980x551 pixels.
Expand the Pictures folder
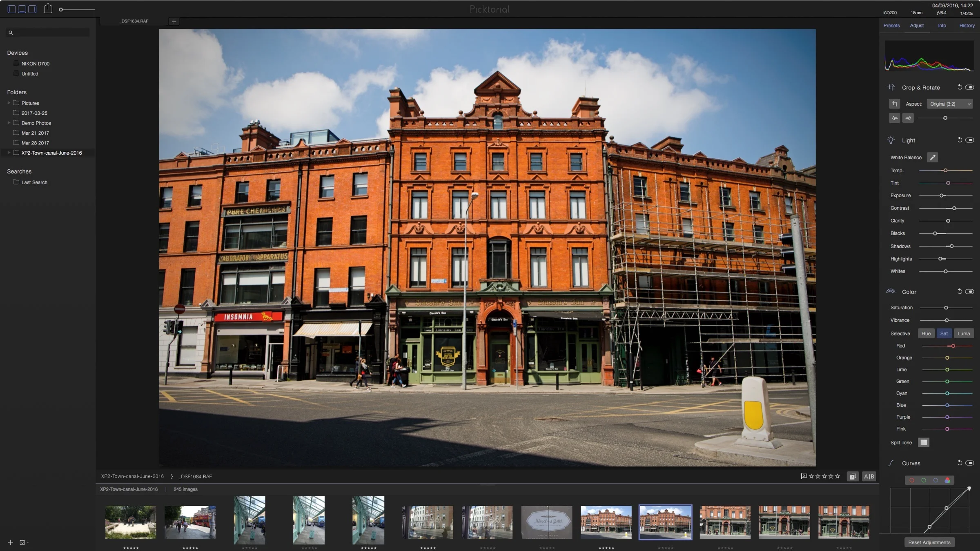9,103
